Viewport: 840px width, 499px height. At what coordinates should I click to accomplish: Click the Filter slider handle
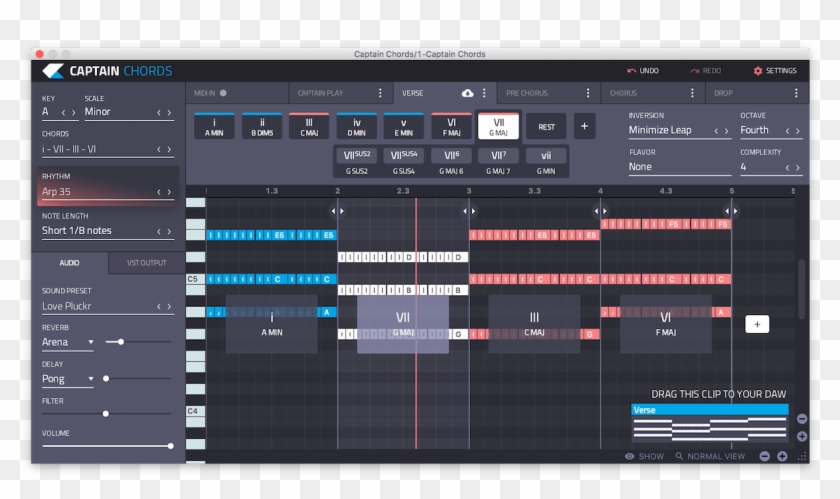pos(106,413)
